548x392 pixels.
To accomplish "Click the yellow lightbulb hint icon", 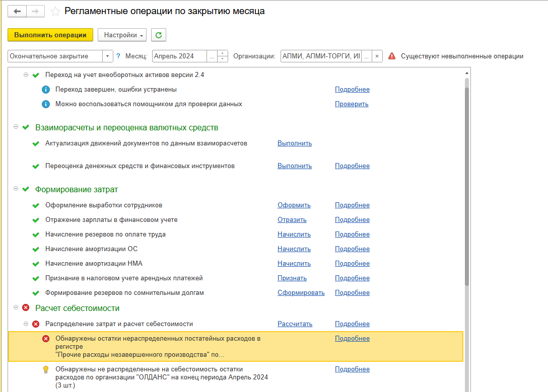I will pyautogui.click(x=46, y=369).
